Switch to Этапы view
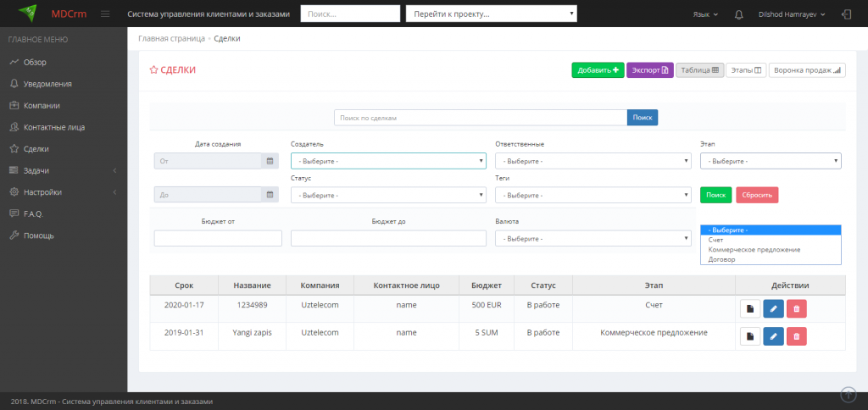Image resolution: width=868 pixels, height=410 pixels. click(746, 70)
